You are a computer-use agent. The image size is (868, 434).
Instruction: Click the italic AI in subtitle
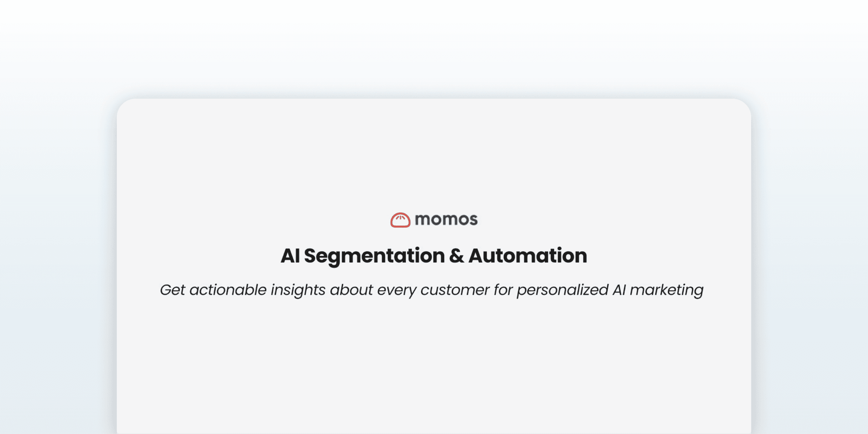coord(619,290)
